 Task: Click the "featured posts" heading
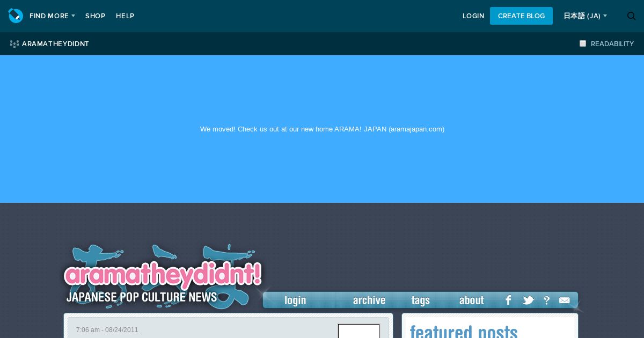pos(464,332)
